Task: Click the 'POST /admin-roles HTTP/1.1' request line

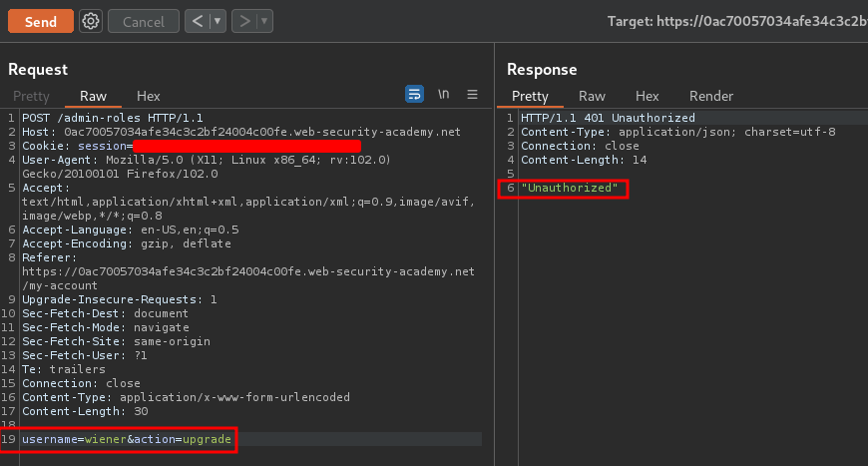Action: 113,118
